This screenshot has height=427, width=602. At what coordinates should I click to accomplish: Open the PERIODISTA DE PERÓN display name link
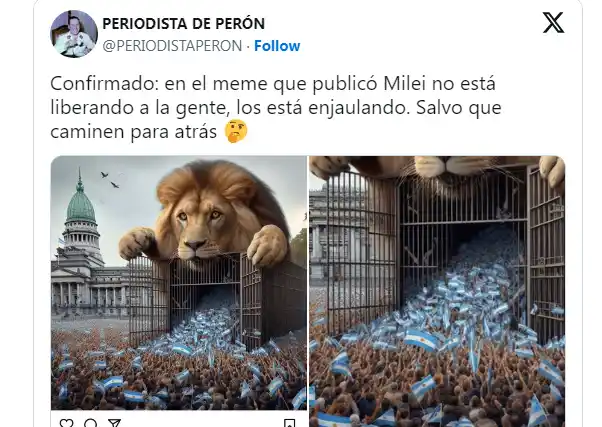(x=184, y=24)
